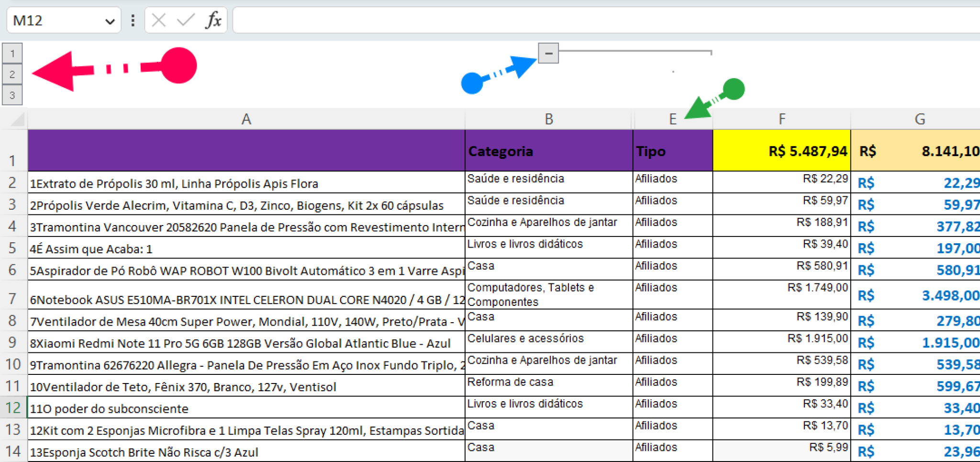Click outline level 3 button
The height and width of the screenshot is (462, 980).
(12, 94)
